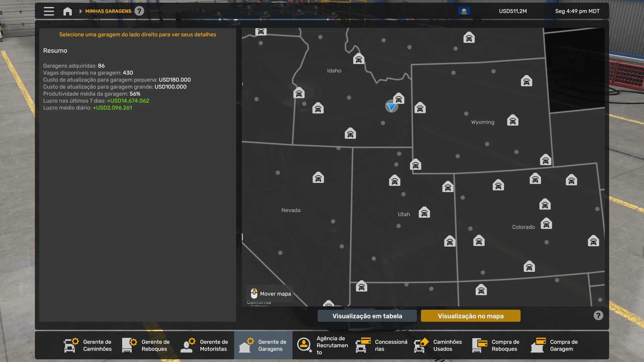This screenshot has height=362, width=644.
Task: Switch to Visualização no mapa
Action: click(x=470, y=316)
